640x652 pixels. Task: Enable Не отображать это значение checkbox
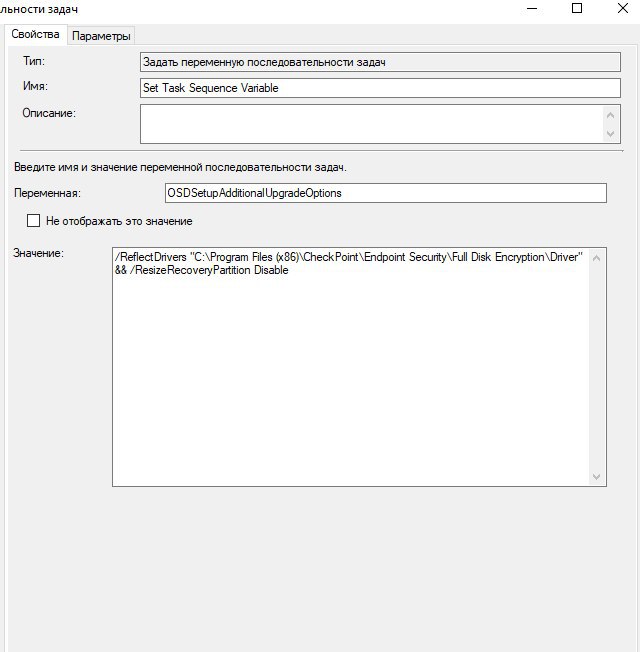33,221
